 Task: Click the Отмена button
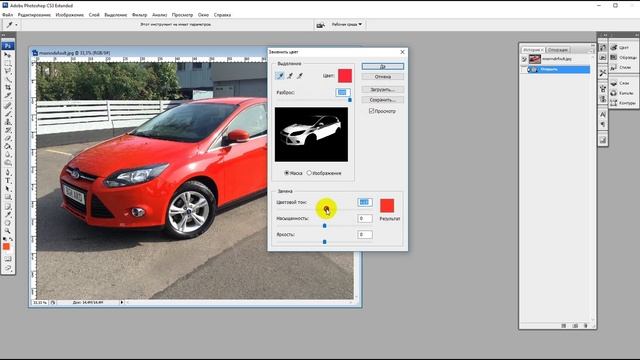(x=382, y=77)
